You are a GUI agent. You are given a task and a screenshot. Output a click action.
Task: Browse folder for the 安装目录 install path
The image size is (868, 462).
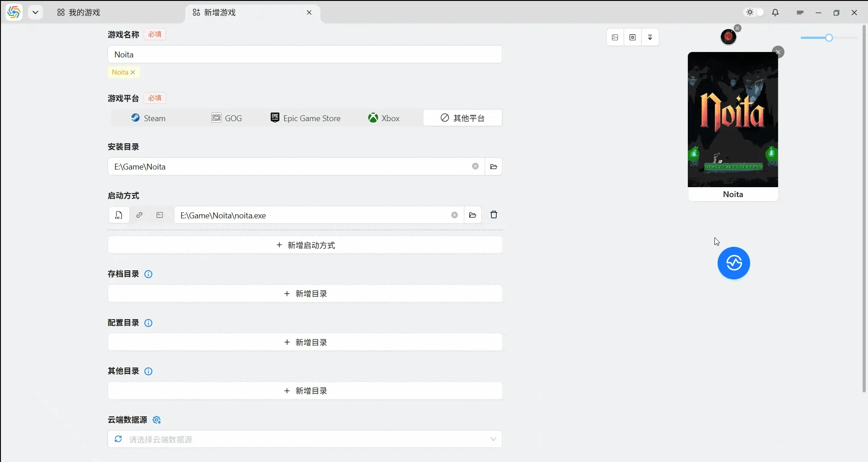click(494, 167)
